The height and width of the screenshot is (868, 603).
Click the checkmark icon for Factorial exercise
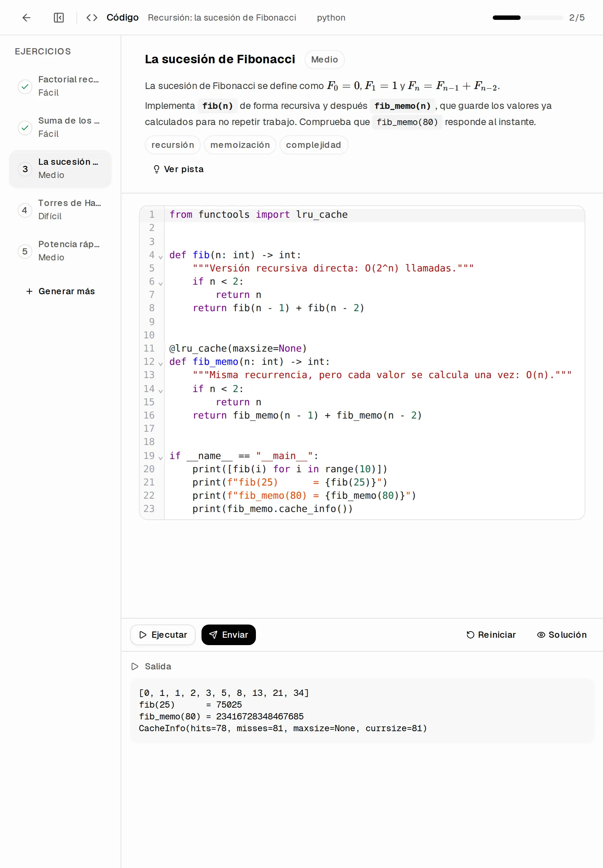click(25, 86)
